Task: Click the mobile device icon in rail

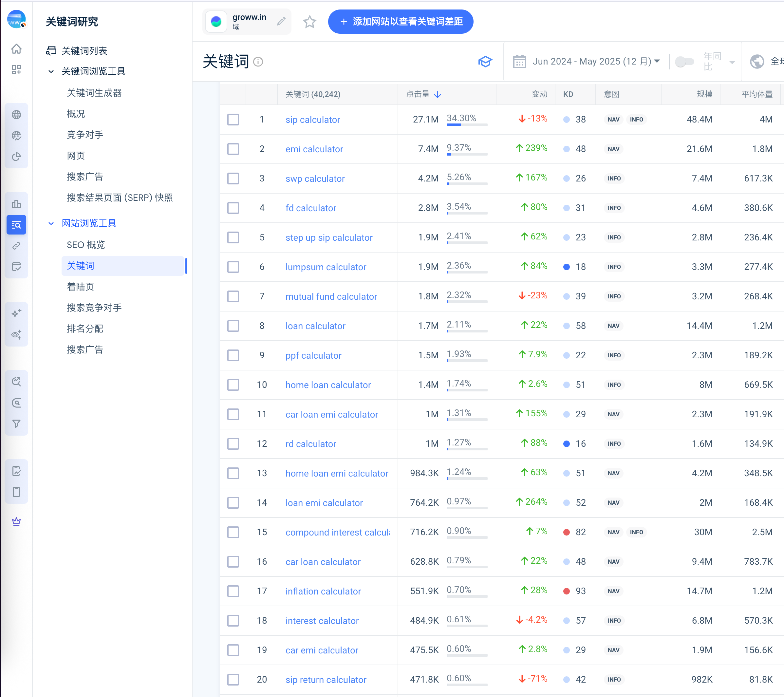Action: [16, 492]
